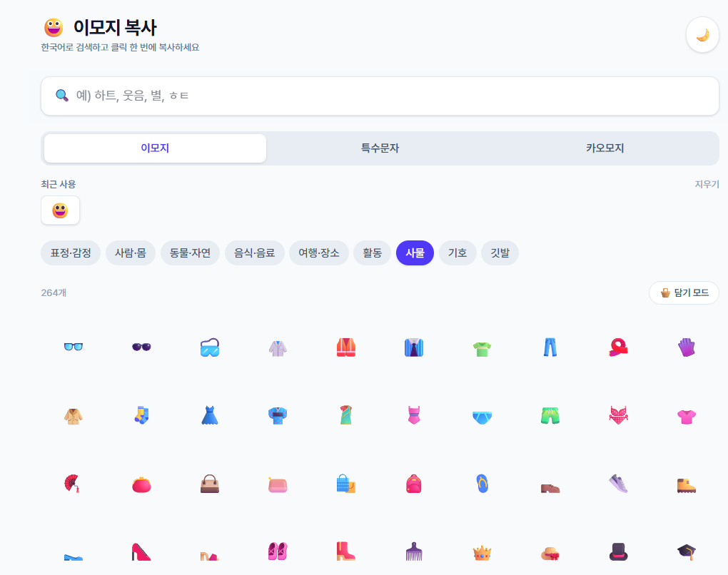Choose the red backpack emoji
Viewport: 728px width, 575px height.
point(414,484)
